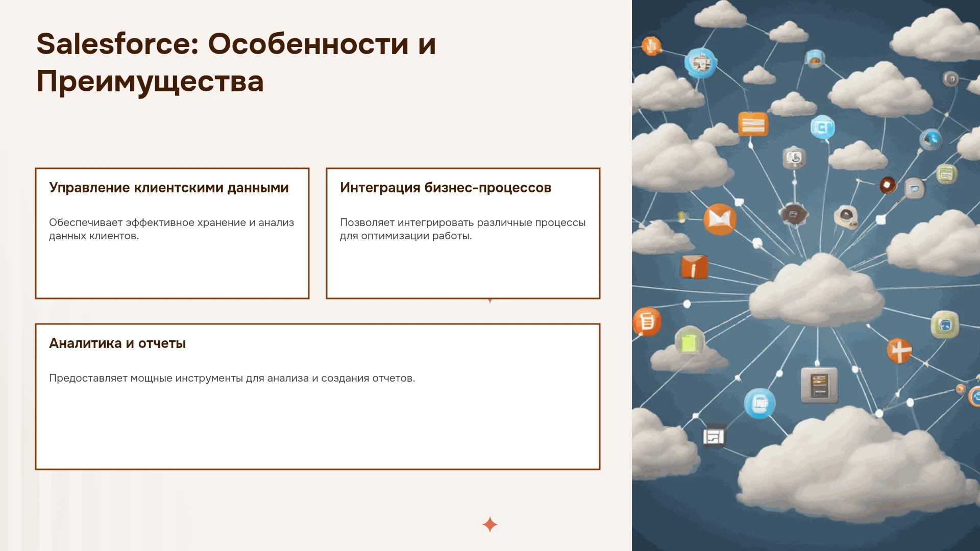Select the orange plus icon in illustration
This screenshot has width=980, height=551.
click(x=899, y=351)
